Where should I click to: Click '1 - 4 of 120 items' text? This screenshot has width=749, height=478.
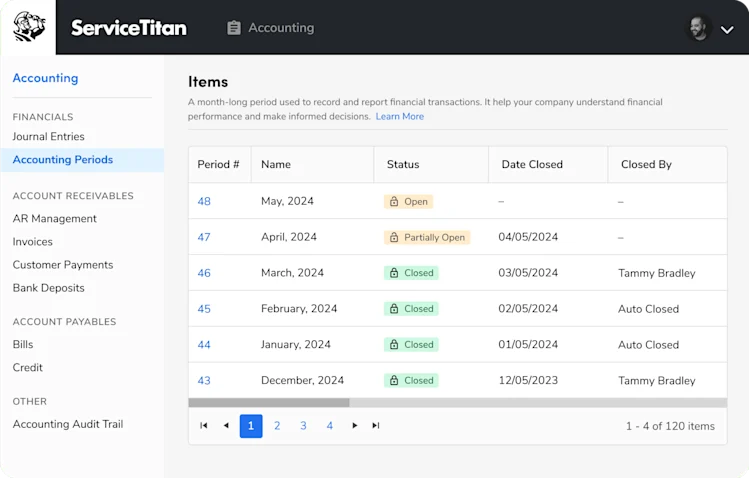point(670,426)
